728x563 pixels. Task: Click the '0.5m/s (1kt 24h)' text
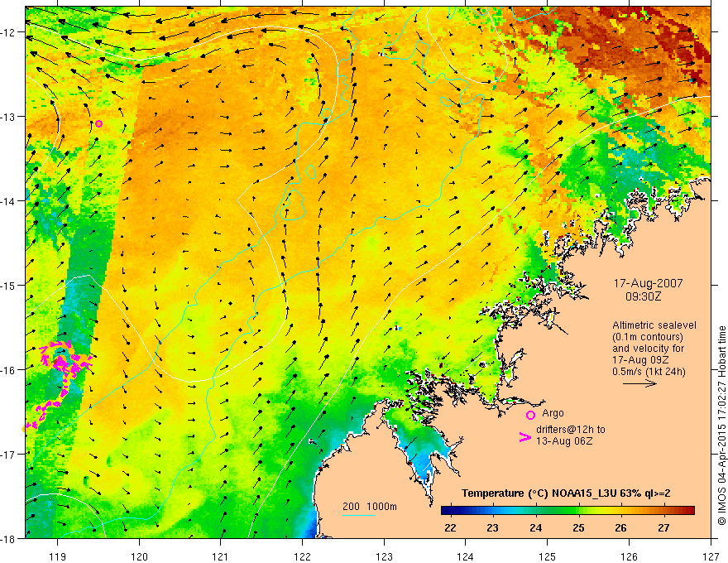click(x=649, y=372)
